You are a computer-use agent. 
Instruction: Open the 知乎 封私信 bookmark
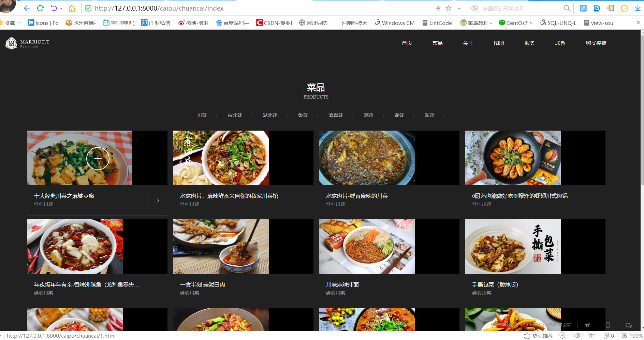(156, 23)
